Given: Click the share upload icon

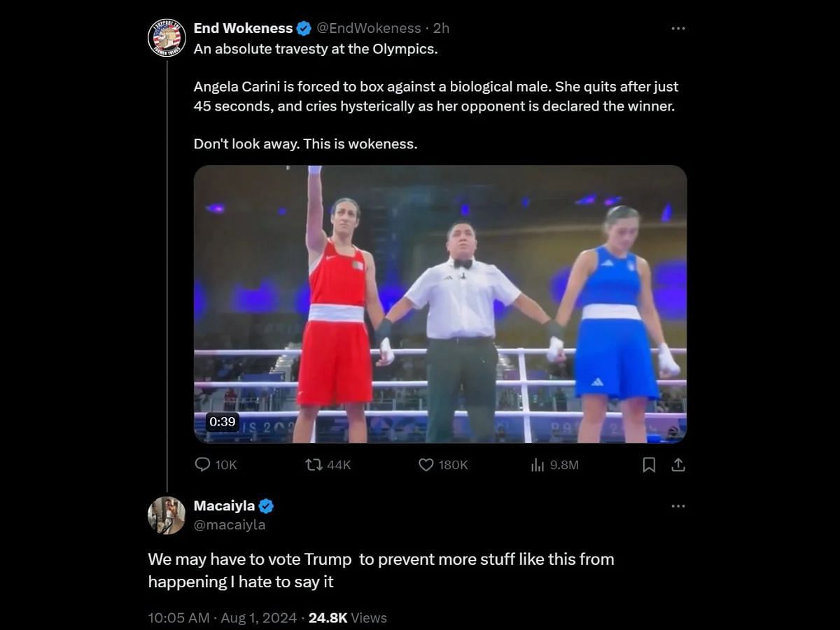Looking at the screenshot, I should coord(678,465).
